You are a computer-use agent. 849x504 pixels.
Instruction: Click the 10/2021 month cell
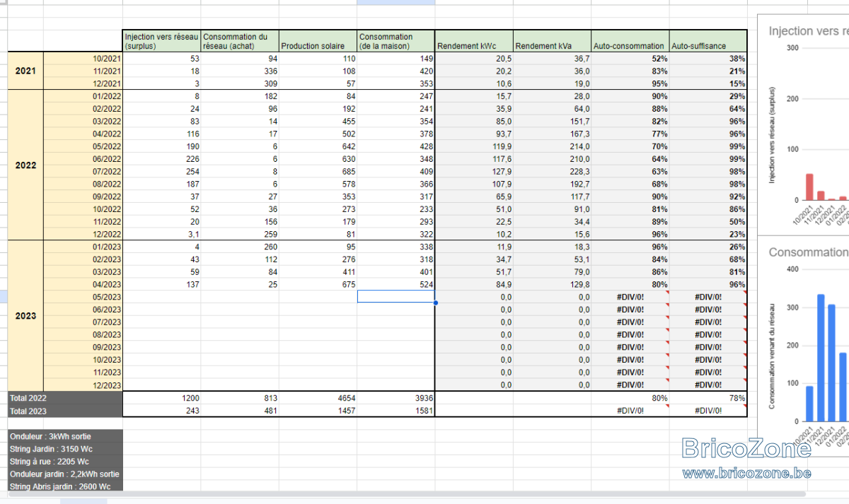tap(83, 59)
